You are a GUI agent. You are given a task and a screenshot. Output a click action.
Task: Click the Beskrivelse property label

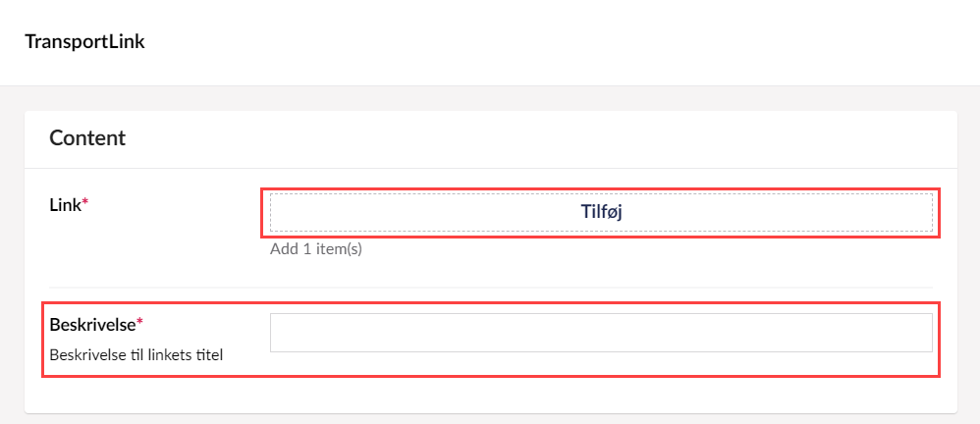(92, 324)
